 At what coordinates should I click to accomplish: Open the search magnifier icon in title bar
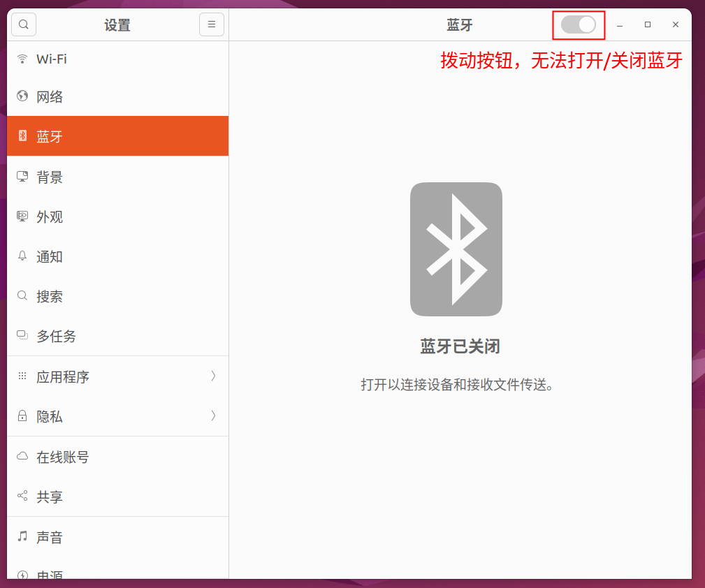coord(23,24)
